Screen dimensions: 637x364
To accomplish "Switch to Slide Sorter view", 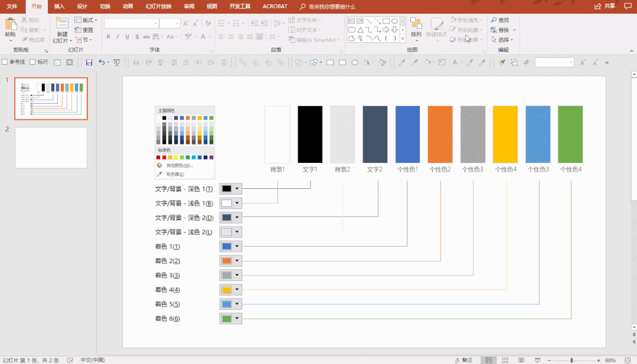I will point(505,360).
